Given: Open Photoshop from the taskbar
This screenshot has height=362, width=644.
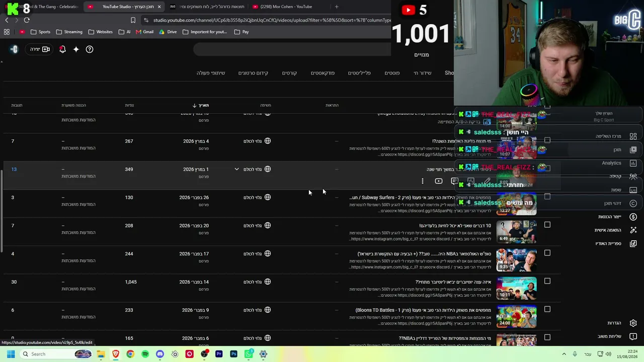Looking at the screenshot, I should coord(233,354).
